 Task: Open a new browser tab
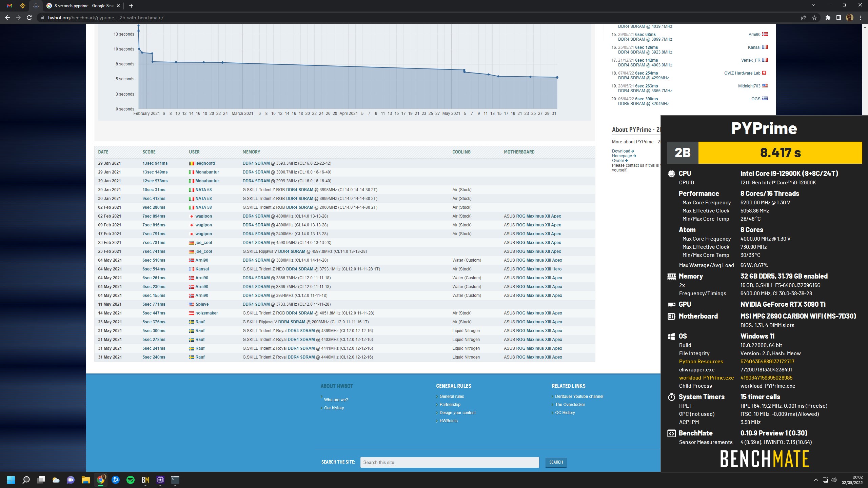pos(131,6)
